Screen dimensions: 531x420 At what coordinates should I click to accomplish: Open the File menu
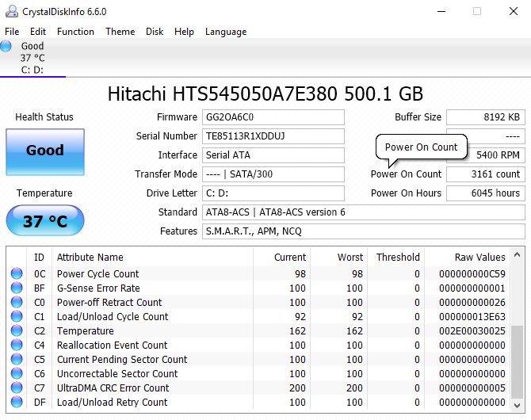click(x=12, y=32)
